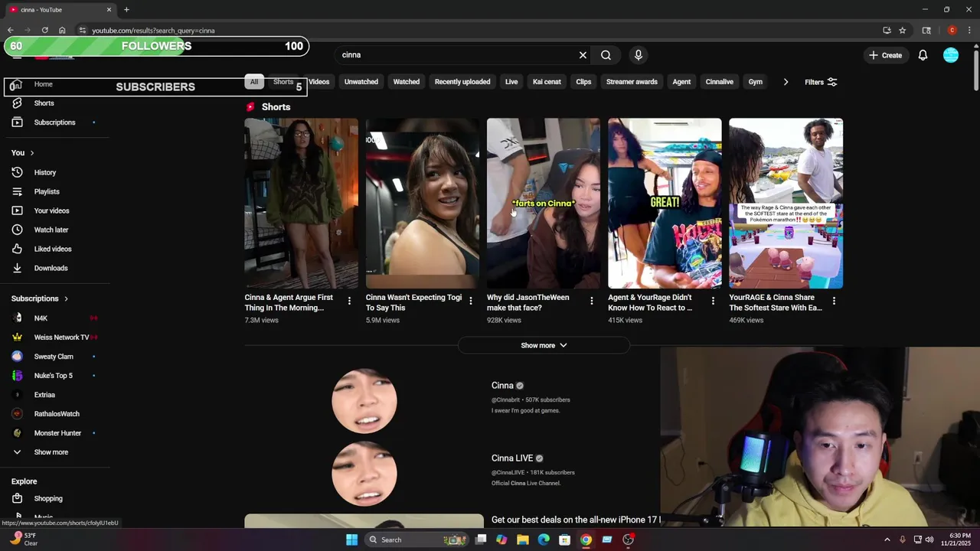Open options for Agent & YourRage short

pyautogui.click(x=713, y=301)
